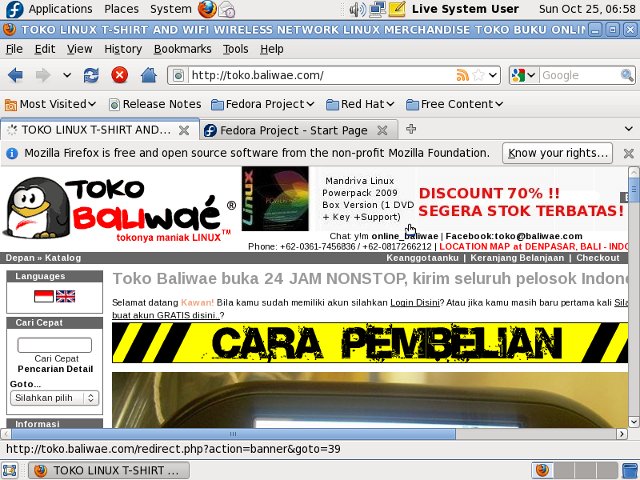Open the Tools menu
The image size is (640, 480).
[x=236, y=49]
